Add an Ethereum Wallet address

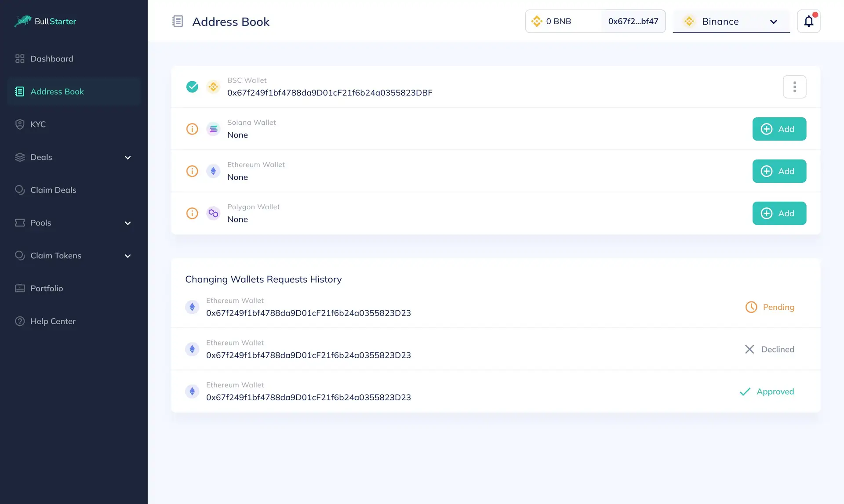pyautogui.click(x=779, y=171)
